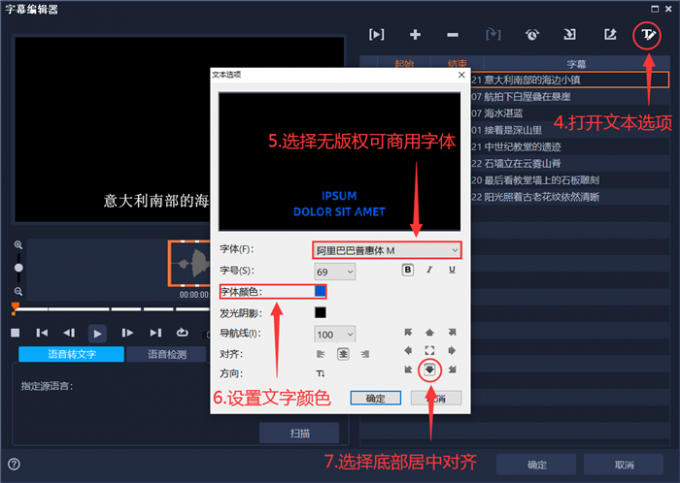Click 确定 in text options dialog
The image size is (680, 483).
point(376,398)
